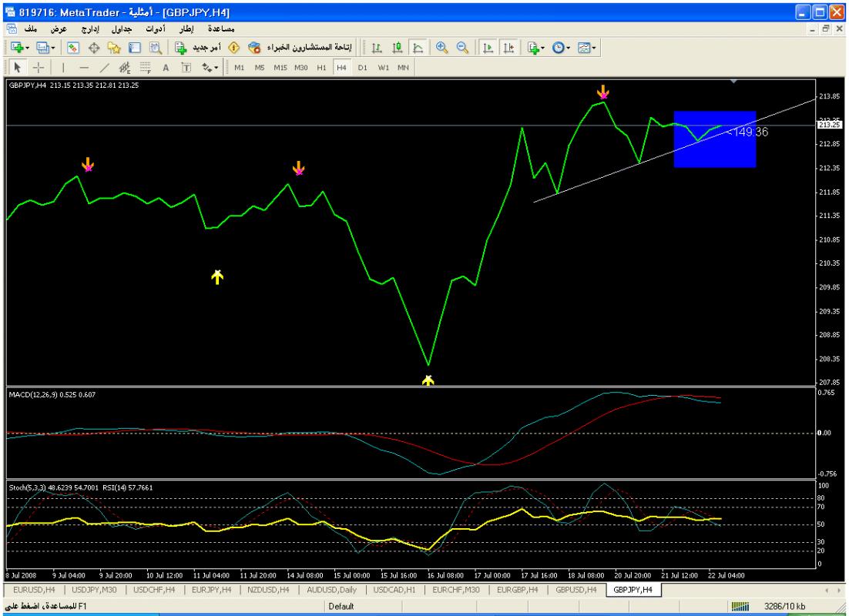Switch chart to bar chart display
849x616 pixels.
tap(378, 48)
